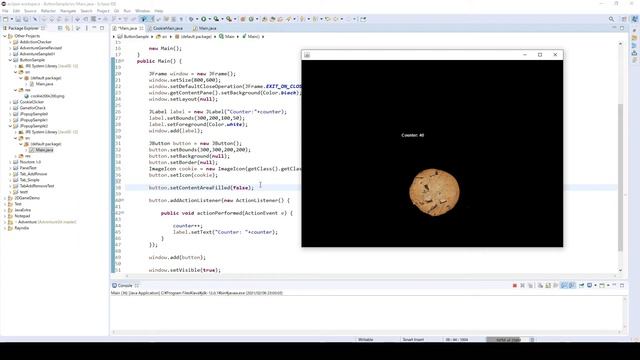Open the Run button dropdown arrow
Viewport: 640px width, 360px height.
pyautogui.click(x=209, y=19)
